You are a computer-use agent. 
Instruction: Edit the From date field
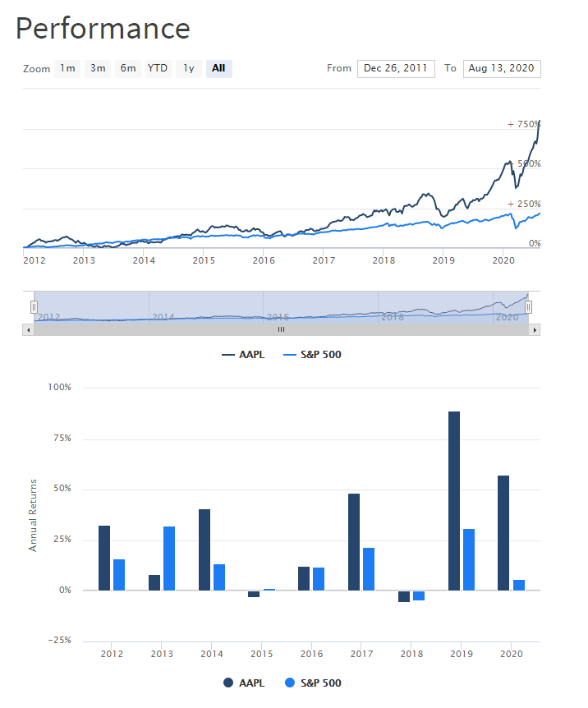(x=396, y=69)
